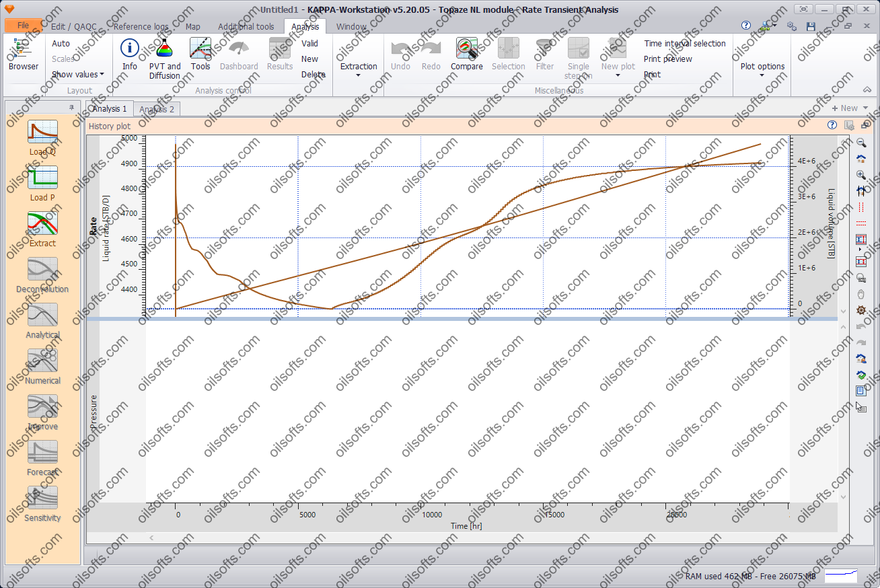Click the vertical red dashed lines icon
Screen dimensions: 880x588
point(861,207)
